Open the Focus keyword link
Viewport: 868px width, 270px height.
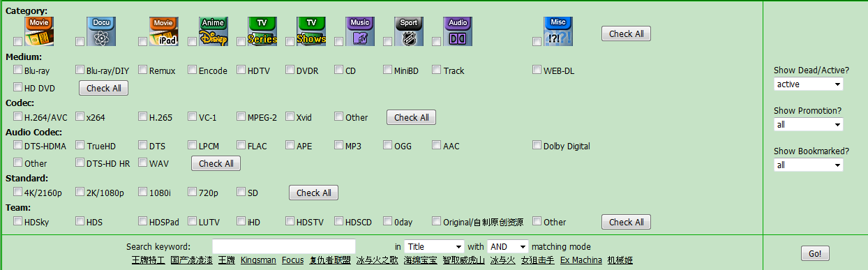[293, 260]
